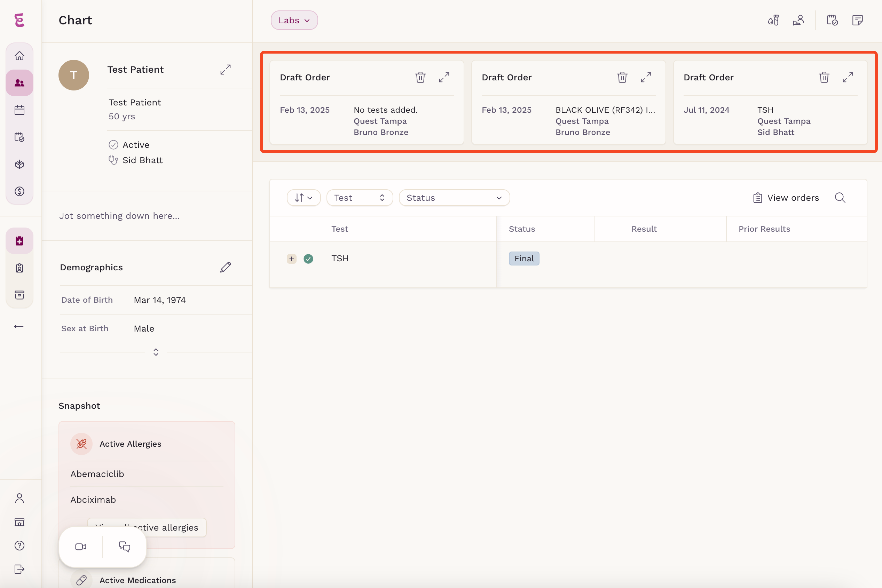Click the Active Medications heading

tap(138, 580)
